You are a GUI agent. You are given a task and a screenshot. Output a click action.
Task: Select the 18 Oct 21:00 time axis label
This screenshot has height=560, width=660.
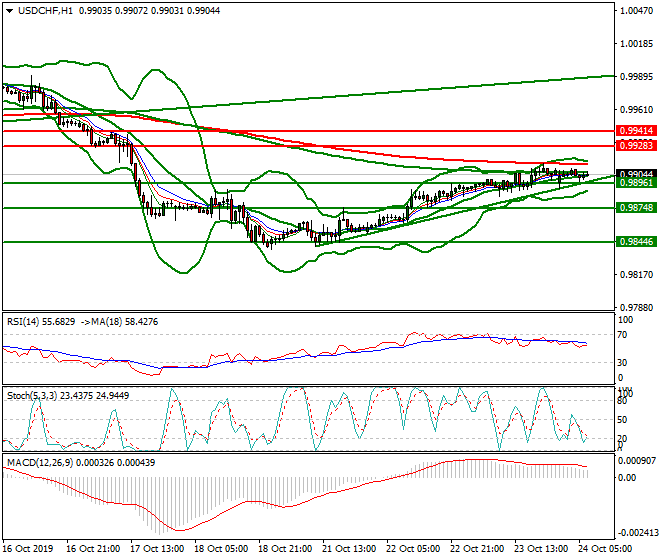[285, 549]
